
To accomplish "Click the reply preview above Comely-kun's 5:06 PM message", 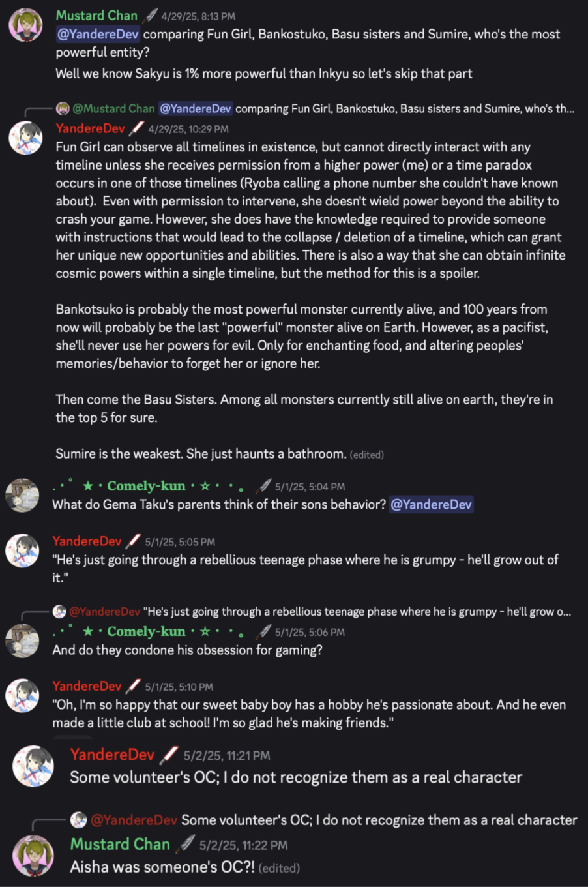I will click(313, 612).
